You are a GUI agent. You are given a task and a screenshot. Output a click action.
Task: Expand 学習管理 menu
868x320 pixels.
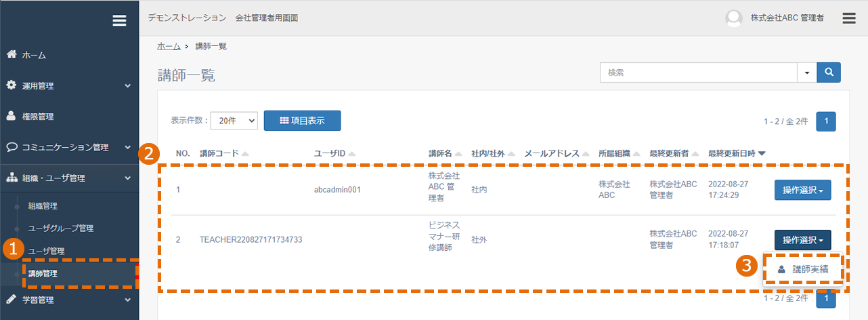(69, 299)
